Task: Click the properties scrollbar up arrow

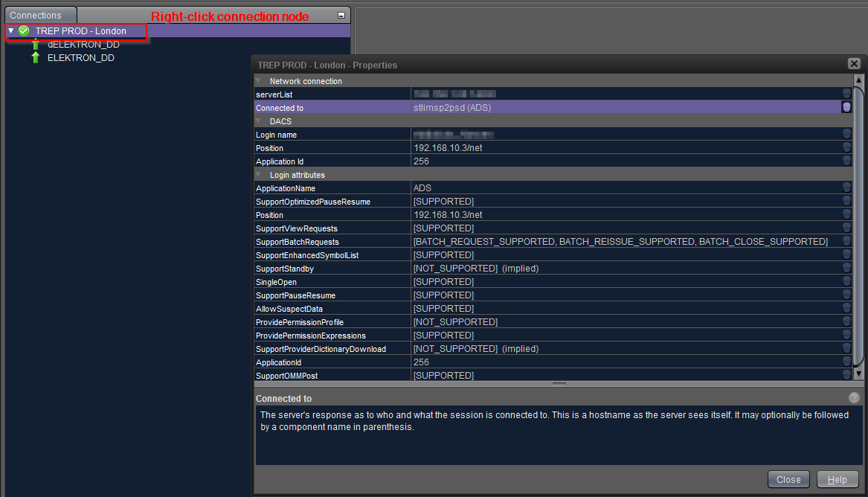Action: pos(858,80)
